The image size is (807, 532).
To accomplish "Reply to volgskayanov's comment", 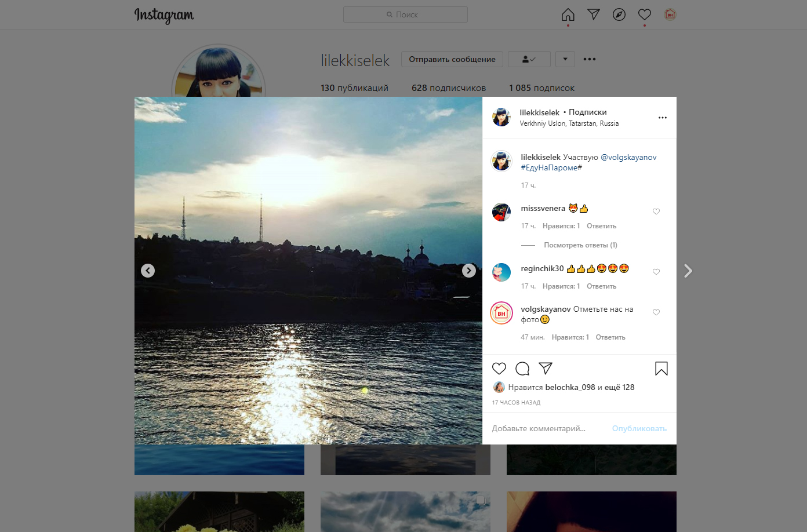I will point(610,337).
